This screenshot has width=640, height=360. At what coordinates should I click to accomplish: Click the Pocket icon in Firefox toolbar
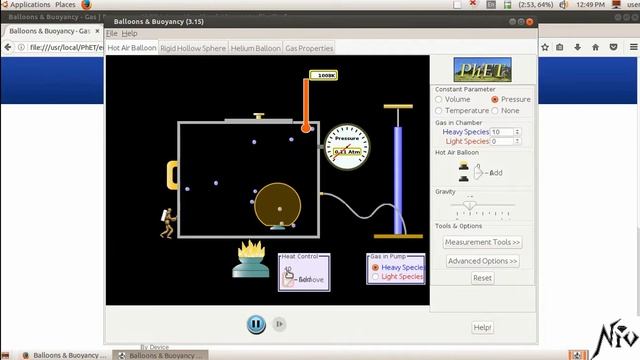click(x=613, y=47)
